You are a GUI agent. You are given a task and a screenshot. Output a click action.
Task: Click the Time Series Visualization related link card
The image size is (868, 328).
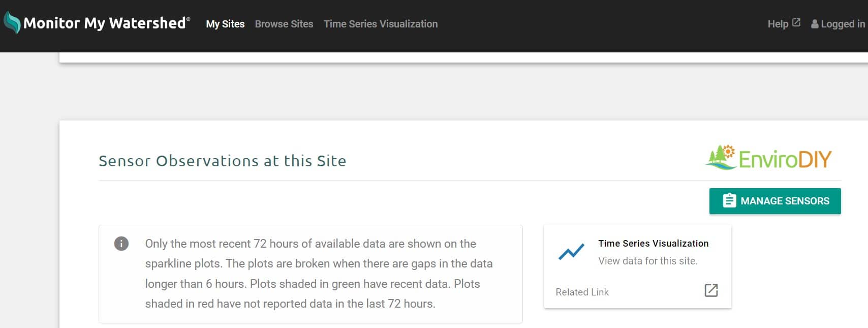(x=637, y=264)
